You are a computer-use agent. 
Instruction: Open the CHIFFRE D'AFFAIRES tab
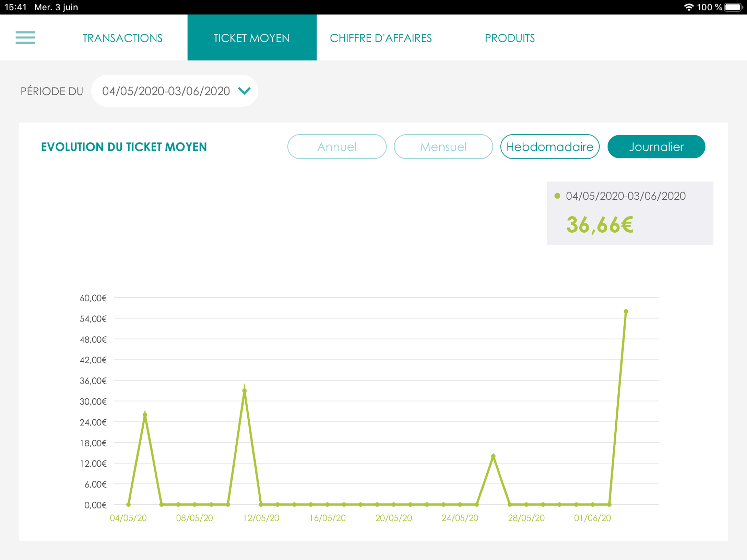coord(381,38)
